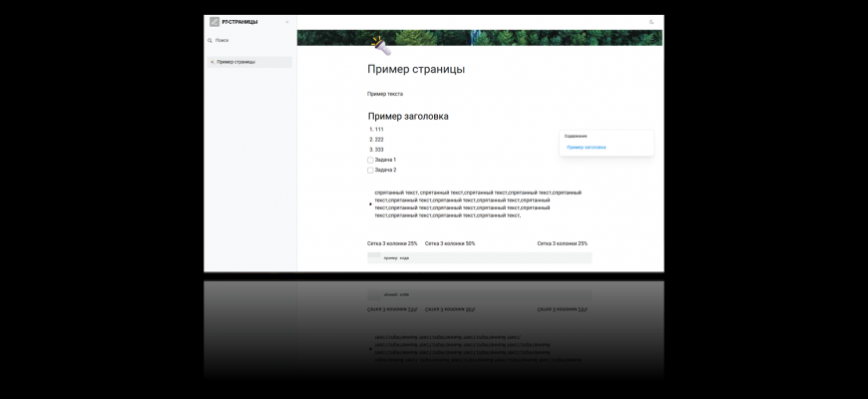Viewport: 868px width, 399px height.
Task: Click the Р7-СТРАНИЦЫ logo icon
Action: (215, 22)
